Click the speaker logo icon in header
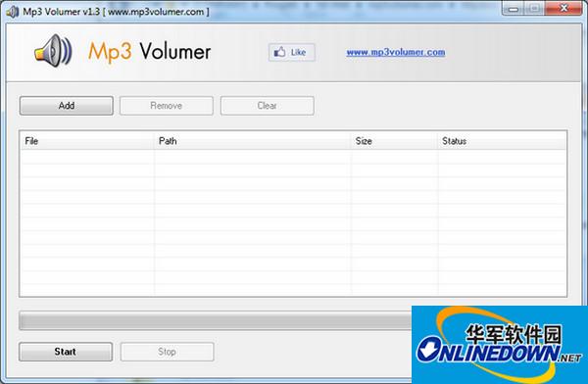588x384 pixels. 53,51
